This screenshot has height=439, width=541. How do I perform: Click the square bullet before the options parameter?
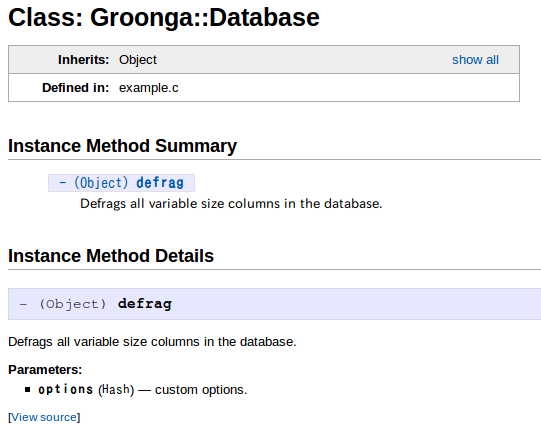click(28, 390)
